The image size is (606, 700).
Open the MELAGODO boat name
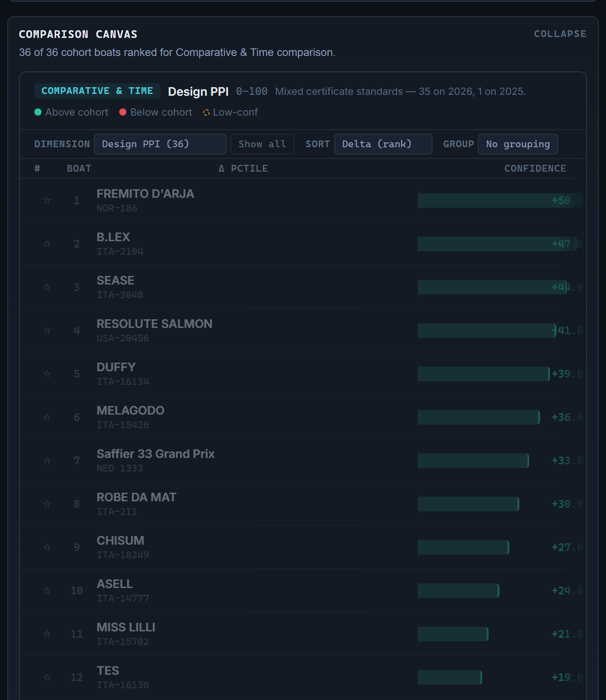coord(131,411)
